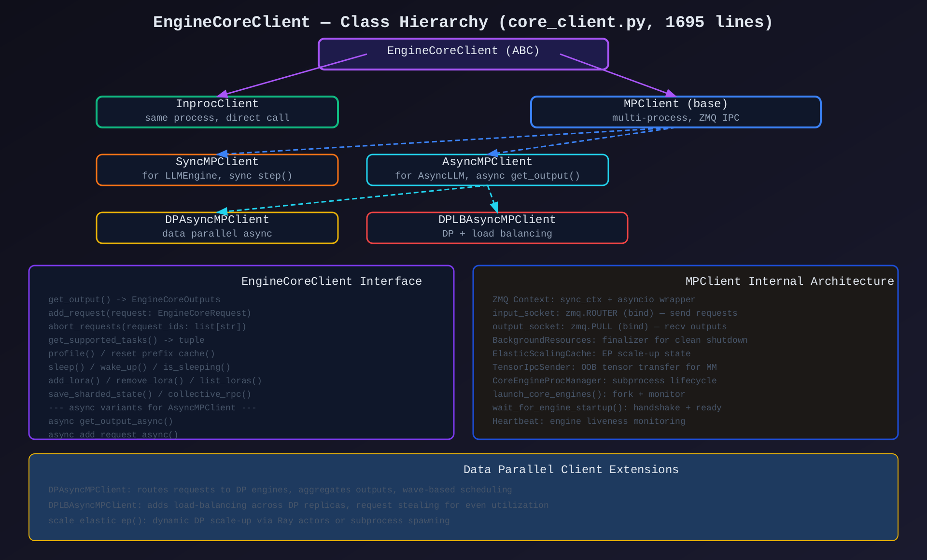The height and width of the screenshot is (560, 927).
Task: Select the MPClient (base) node
Action: [x=675, y=112]
